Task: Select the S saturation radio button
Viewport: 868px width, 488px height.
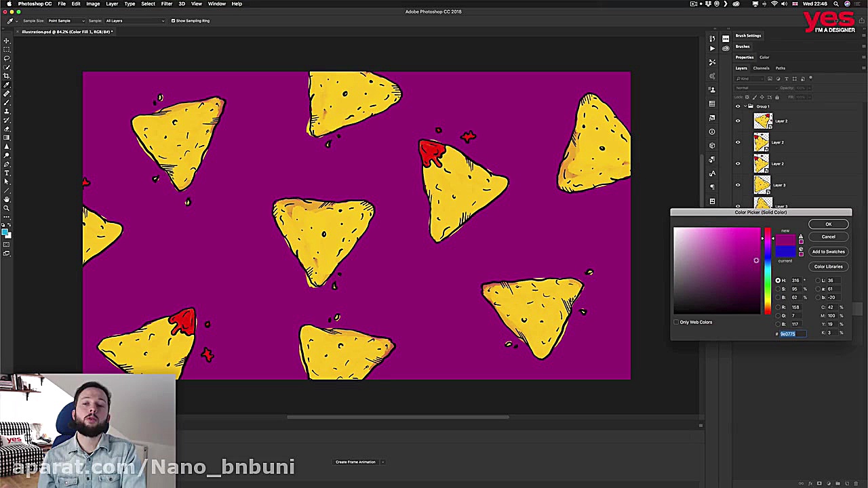Action: (x=778, y=289)
